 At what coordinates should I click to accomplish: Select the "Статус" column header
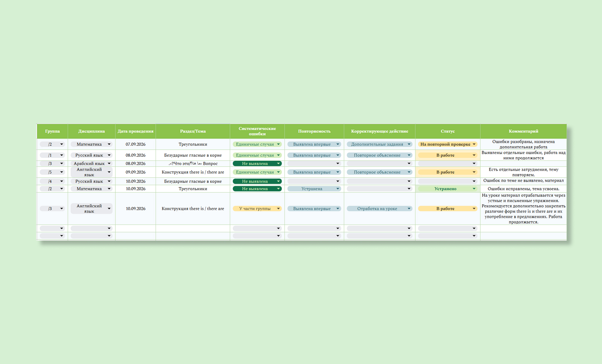tap(448, 131)
